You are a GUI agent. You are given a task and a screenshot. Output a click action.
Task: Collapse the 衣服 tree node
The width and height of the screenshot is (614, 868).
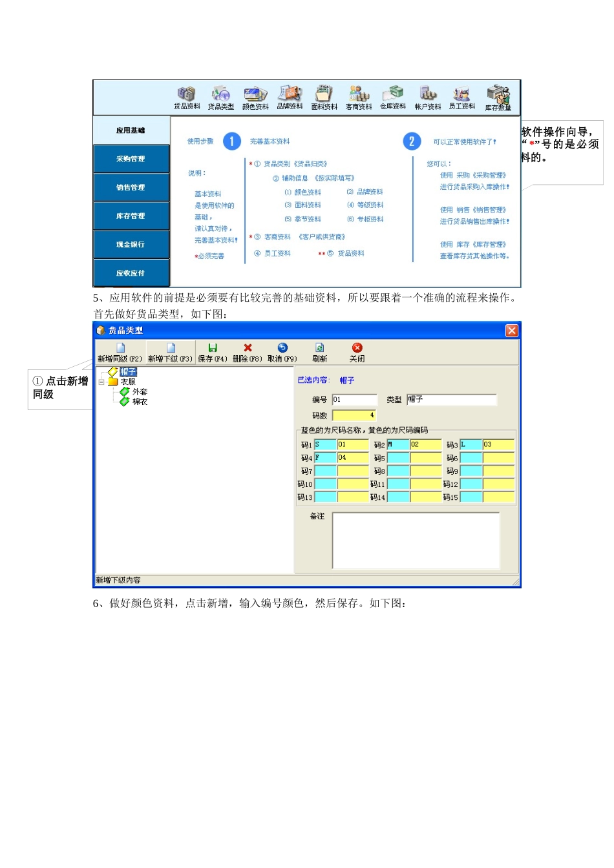(101, 382)
